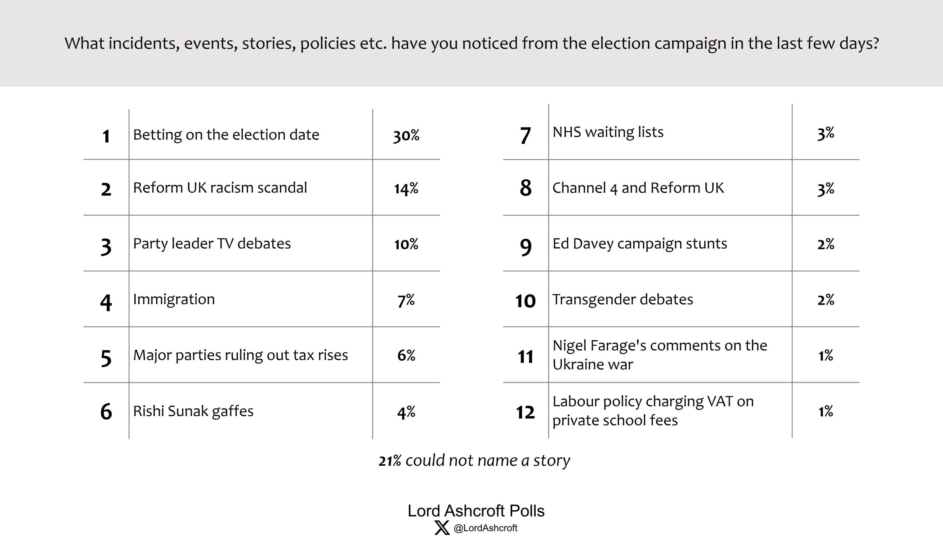
Task: Select Nigel Farage's Ukraine war comments row
Action: pyautogui.click(x=659, y=355)
